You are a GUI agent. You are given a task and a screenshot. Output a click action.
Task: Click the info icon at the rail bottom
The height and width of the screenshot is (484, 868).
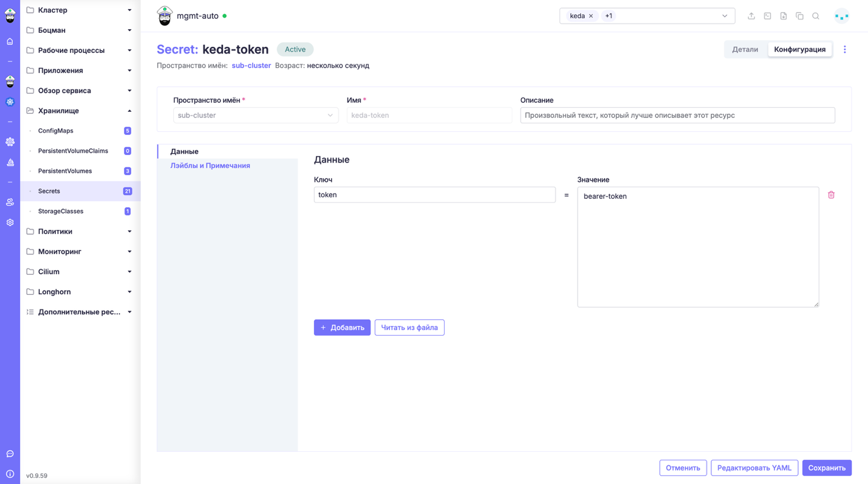(x=10, y=474)
